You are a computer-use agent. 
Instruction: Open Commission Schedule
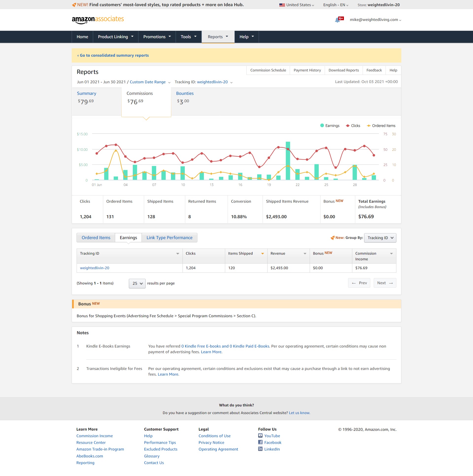point(268,70)
